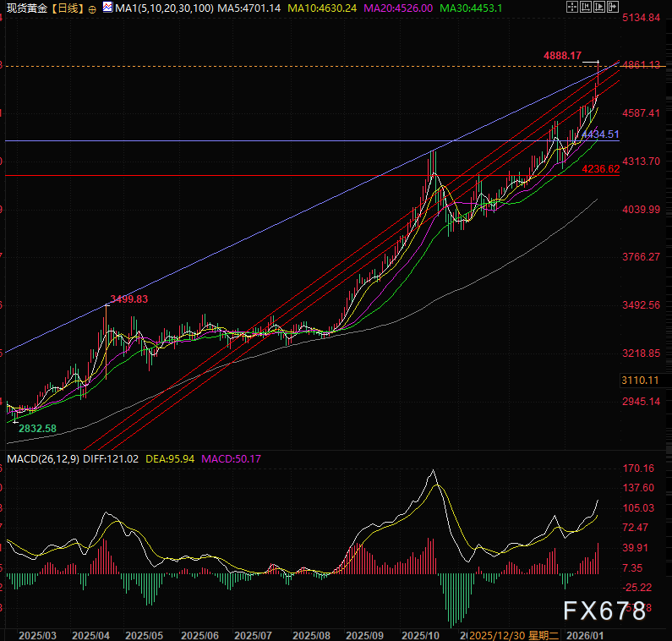This screenshot has height=641, width=672.
Task: Click the 3492.56 price axis value
Action: click(x=641, y=304)
